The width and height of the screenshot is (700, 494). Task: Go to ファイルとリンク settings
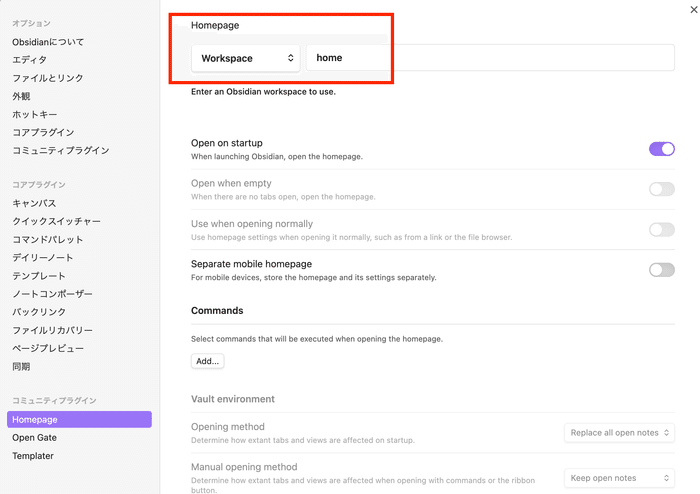coord(48,78)
